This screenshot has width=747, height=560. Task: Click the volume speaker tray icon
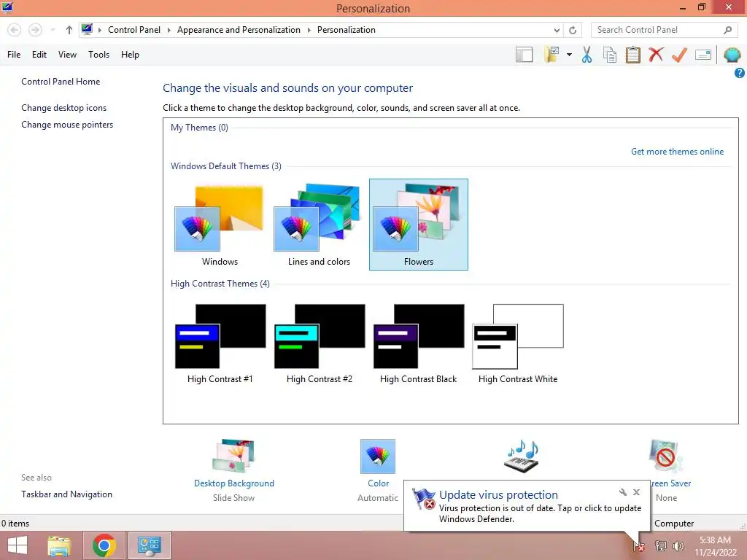pos(678,546)
